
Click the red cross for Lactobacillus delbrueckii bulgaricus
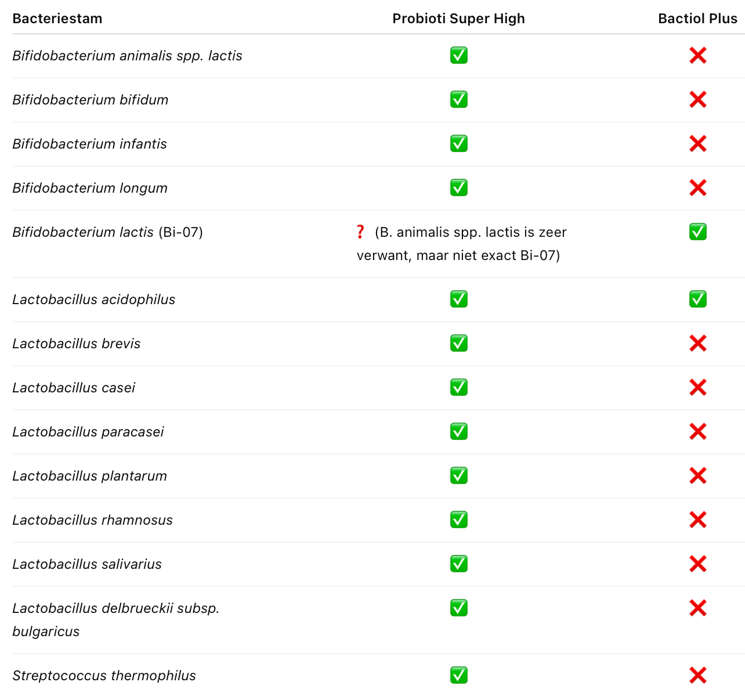tap(697, 608)
